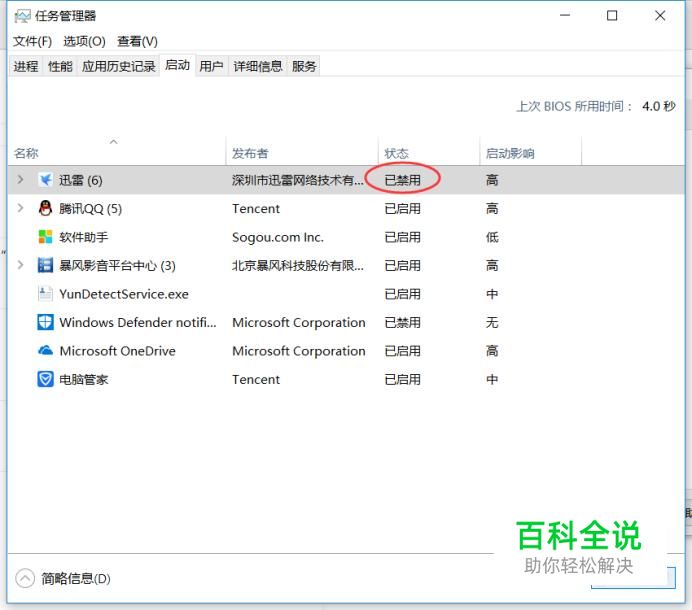This screenshot has width=692, height=610.
Task: Click the Microsoft OneDrive cloud icon
Action: click(x=45, y=350)
